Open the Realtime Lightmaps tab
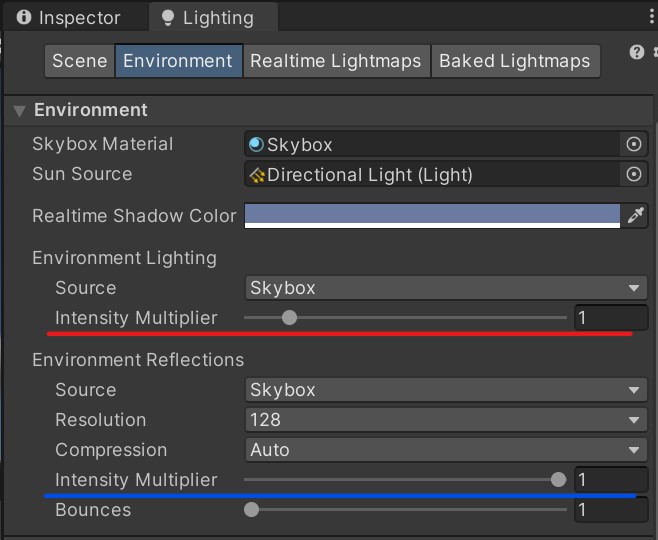 point(337,61)
